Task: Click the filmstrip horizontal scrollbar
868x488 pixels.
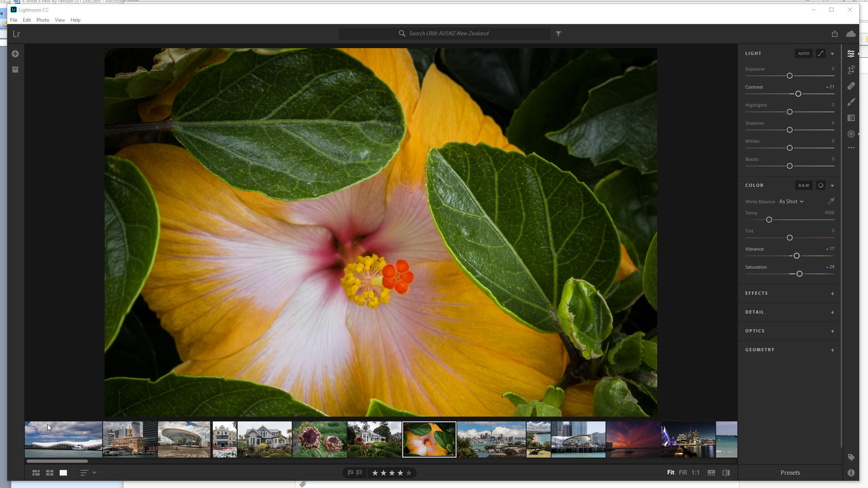Action: [x=57, y=461]
